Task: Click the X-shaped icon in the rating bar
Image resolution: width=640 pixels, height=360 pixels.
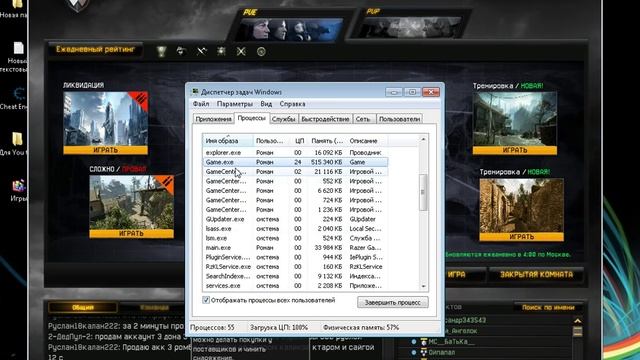Action: click(x=241, y=51)
